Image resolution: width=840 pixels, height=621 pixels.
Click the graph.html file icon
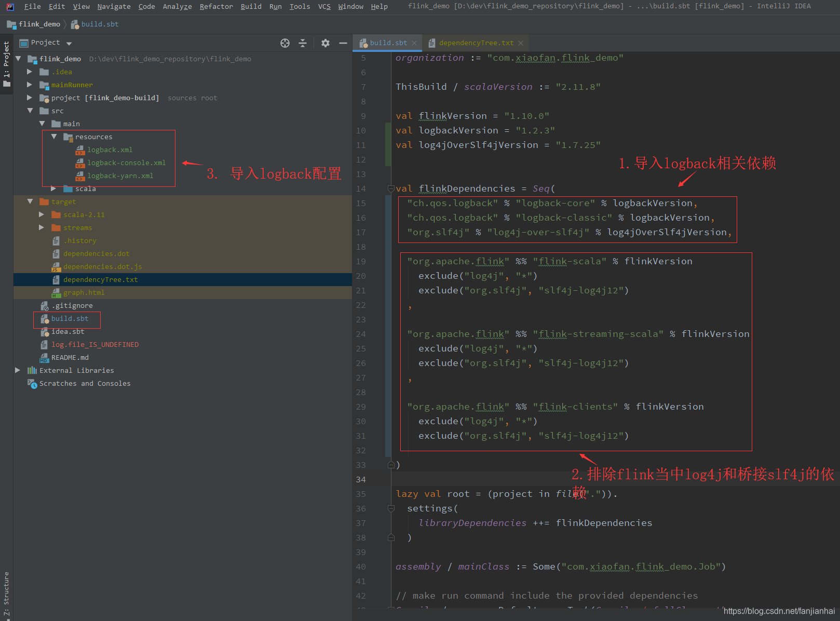point(56,293)
